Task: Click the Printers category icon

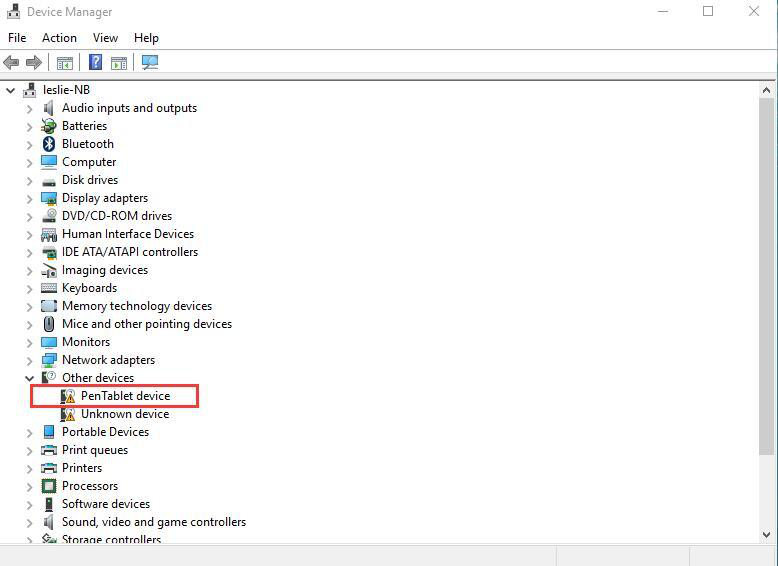Action: point(49,468)
